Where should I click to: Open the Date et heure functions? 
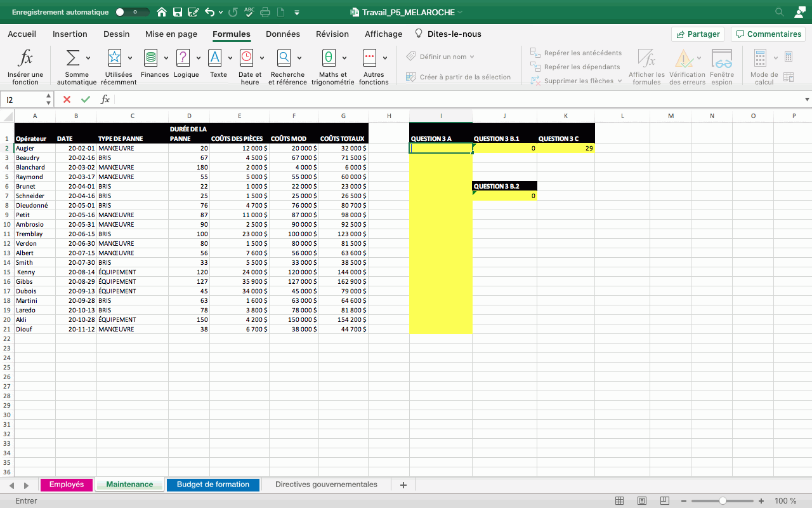click(x=246, y=58)
